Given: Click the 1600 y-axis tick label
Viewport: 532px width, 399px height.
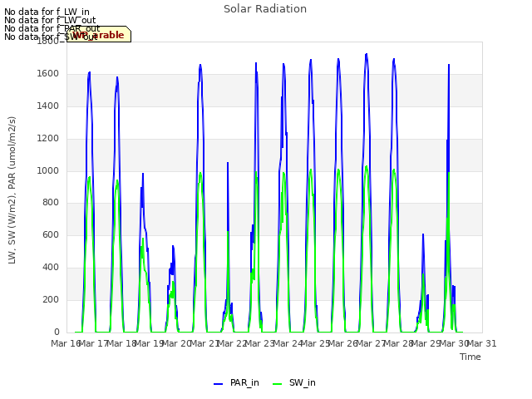Looking at the screenshot, I should pos(48,74).
